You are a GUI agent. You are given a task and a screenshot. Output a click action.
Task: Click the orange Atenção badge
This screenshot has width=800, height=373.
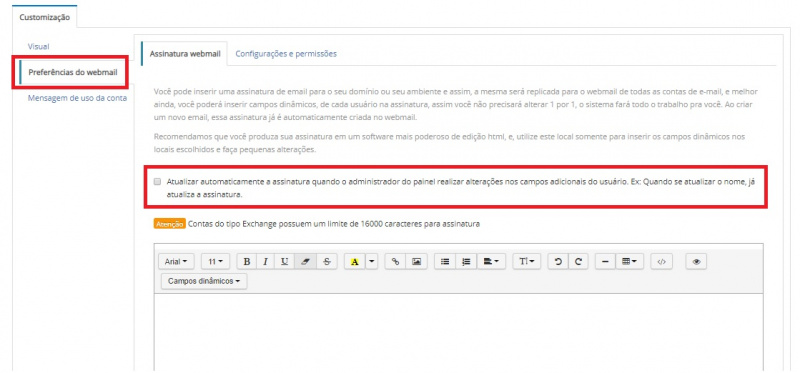pos(169,223)
